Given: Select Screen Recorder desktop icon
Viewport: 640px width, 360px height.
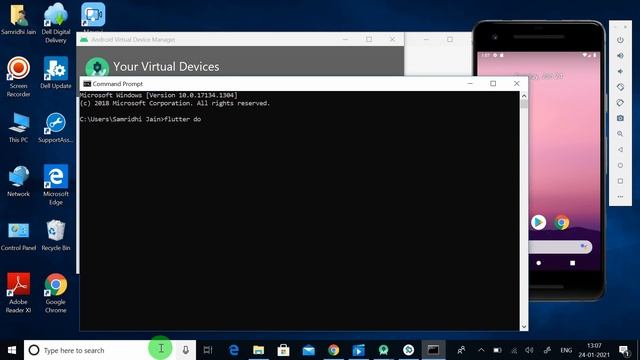Looking at the screenshot, I should click(18, 77).
